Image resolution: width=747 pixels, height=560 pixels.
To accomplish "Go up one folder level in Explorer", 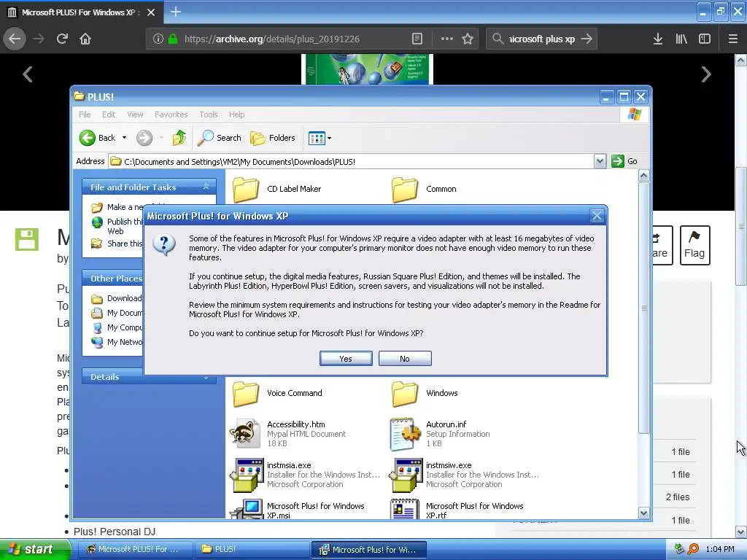I will click(179, 138).
